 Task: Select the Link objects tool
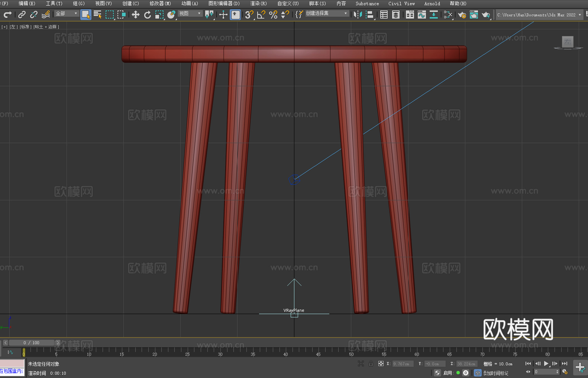[22, 14]
